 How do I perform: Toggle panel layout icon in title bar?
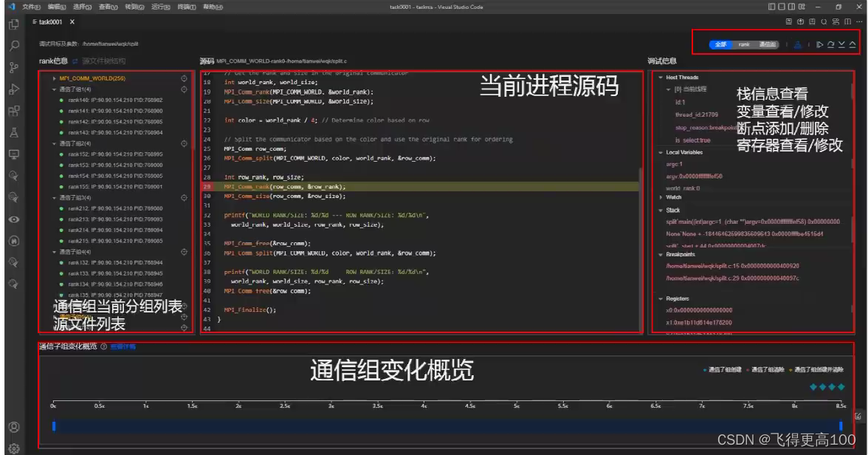tap(782, 7)
